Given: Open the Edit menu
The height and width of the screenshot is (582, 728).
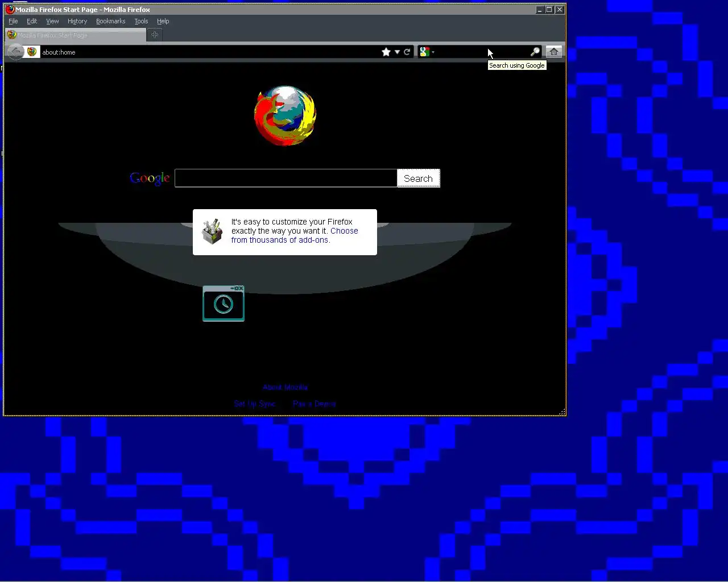Looking at the screenshot, I should (32, 21).
